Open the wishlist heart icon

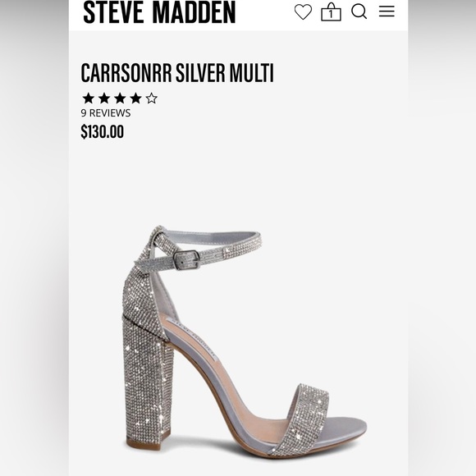303,11
